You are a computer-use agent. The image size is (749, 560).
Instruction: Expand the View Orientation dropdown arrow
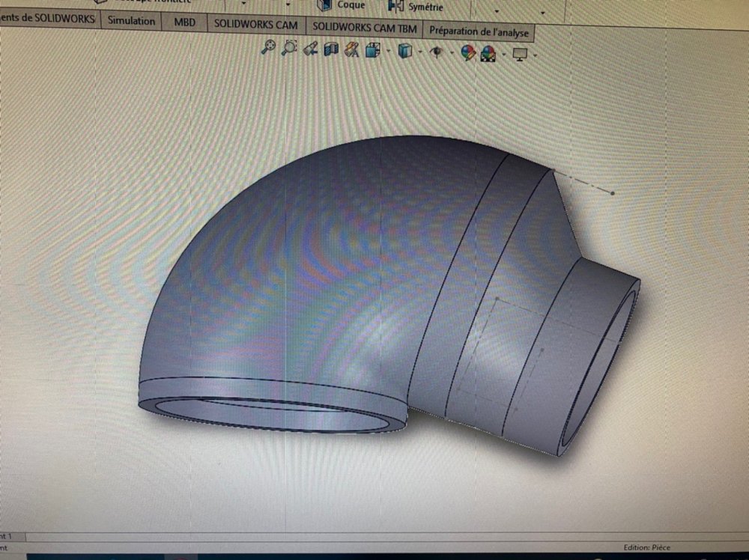click(387, 52)
